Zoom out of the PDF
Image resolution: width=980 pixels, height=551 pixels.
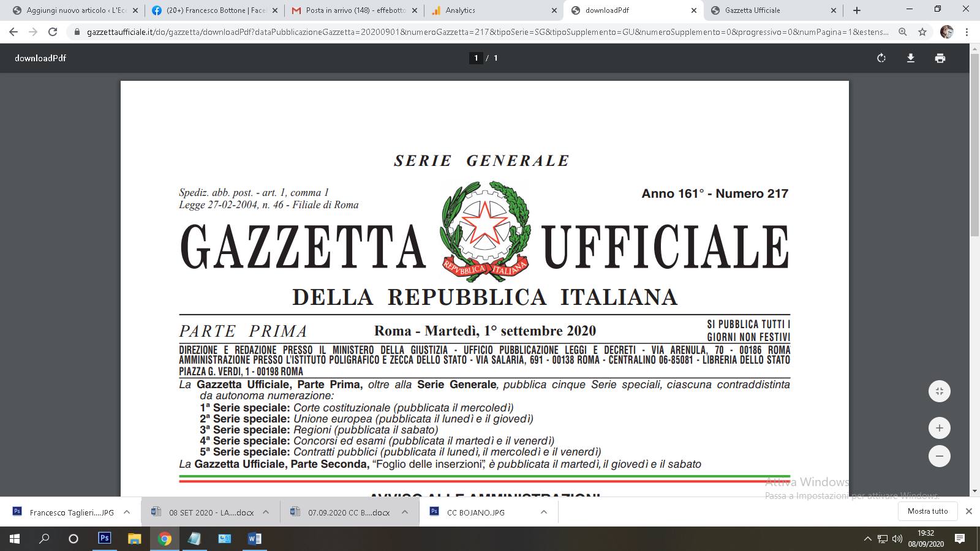(939, 456)
